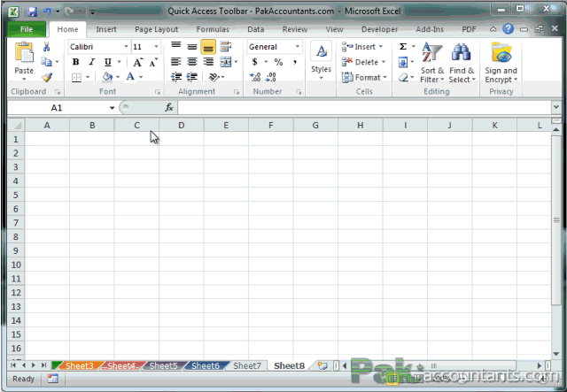Toggle Align Text Left
567x392 pixels.
tap(176, 62)
